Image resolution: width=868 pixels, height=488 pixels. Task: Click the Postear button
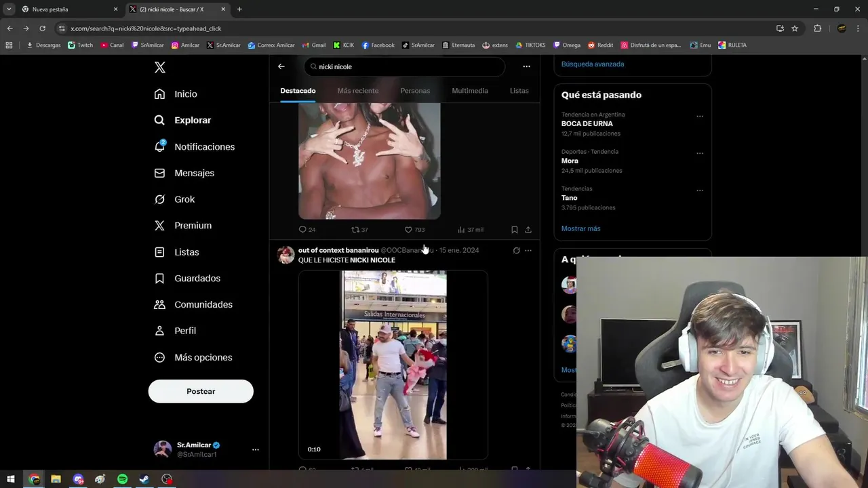[x=201, y=391]
